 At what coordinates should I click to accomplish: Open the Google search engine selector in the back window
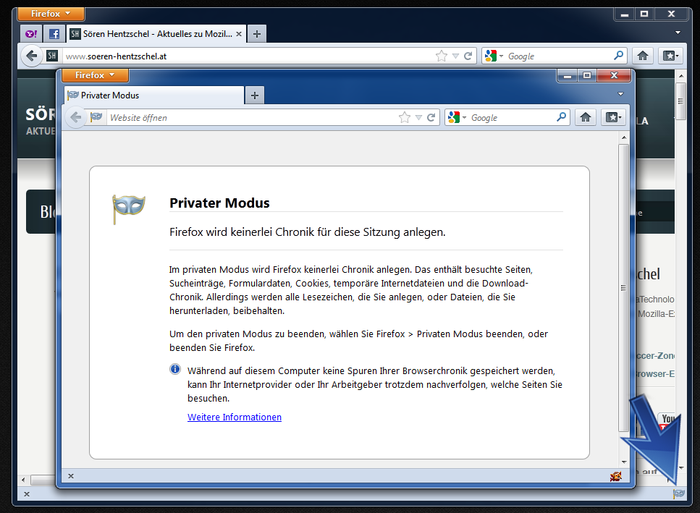pyautogui.click(x=494, y=56)
